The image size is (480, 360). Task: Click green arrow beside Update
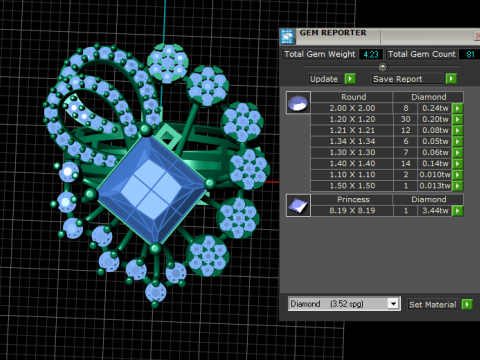[x=350, y=79]
